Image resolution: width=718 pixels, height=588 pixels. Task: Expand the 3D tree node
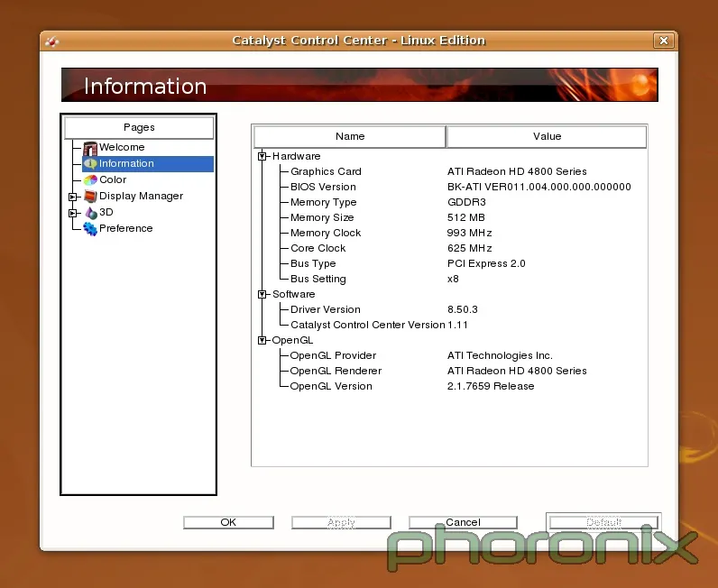[73, 213]
